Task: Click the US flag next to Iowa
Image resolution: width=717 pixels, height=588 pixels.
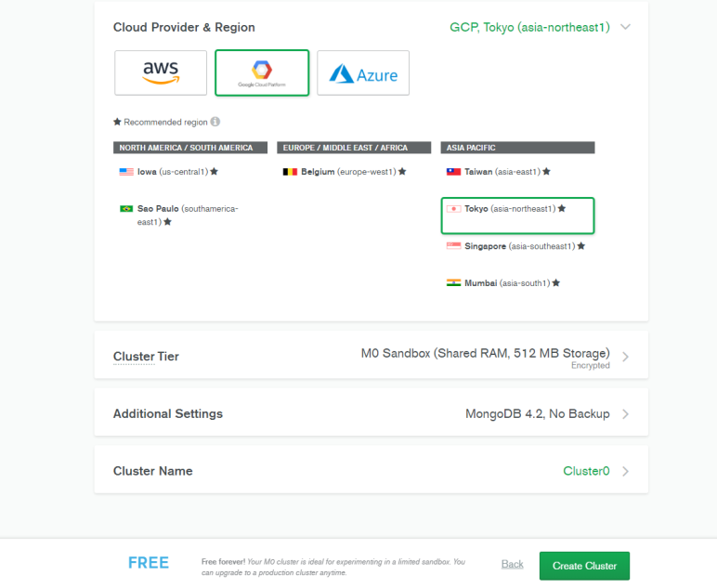Action: point(126,172)
